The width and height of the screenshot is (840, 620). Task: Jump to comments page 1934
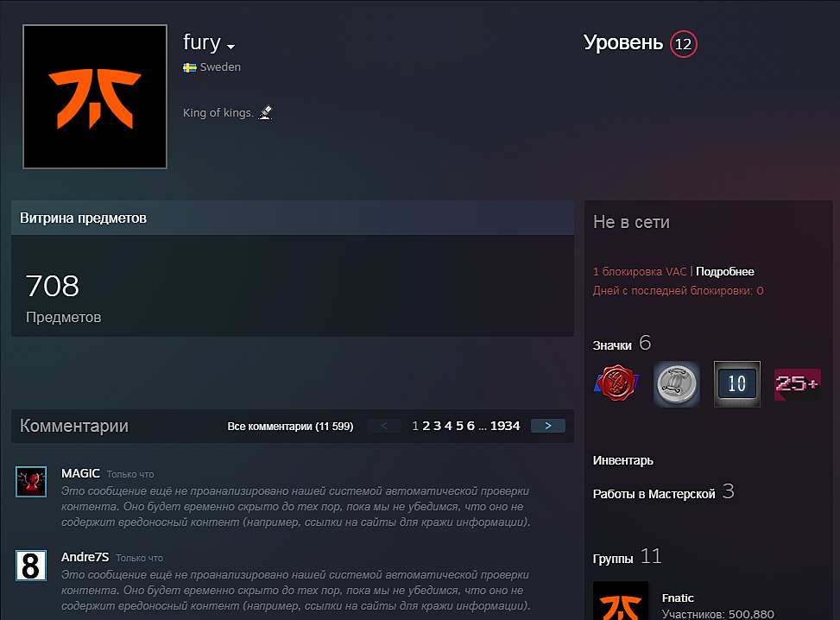505,426
